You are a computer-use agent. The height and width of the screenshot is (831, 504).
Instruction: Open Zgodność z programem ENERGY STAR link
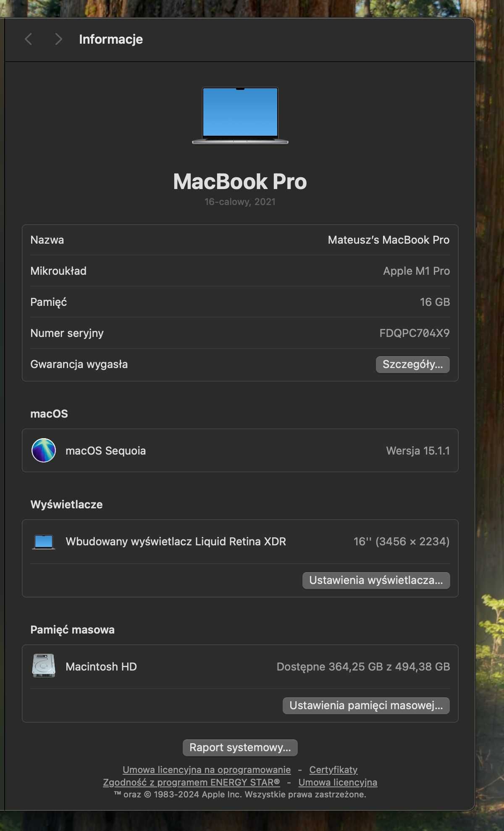pos(192,782)
